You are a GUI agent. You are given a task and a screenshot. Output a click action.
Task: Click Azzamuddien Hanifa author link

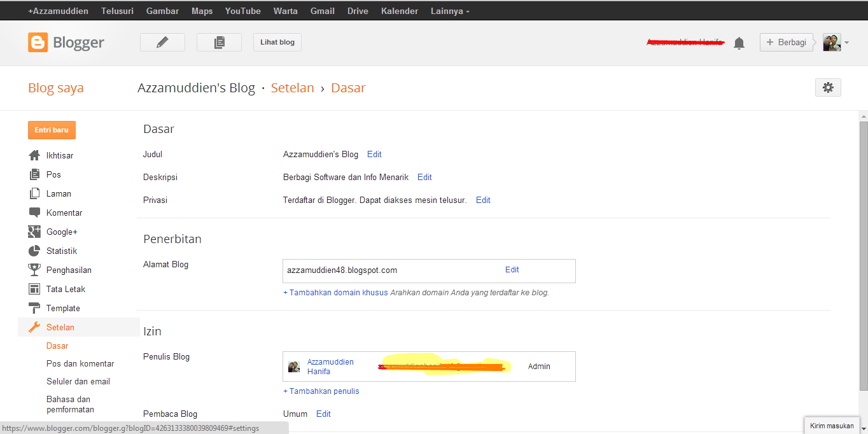tap(330, 367)
